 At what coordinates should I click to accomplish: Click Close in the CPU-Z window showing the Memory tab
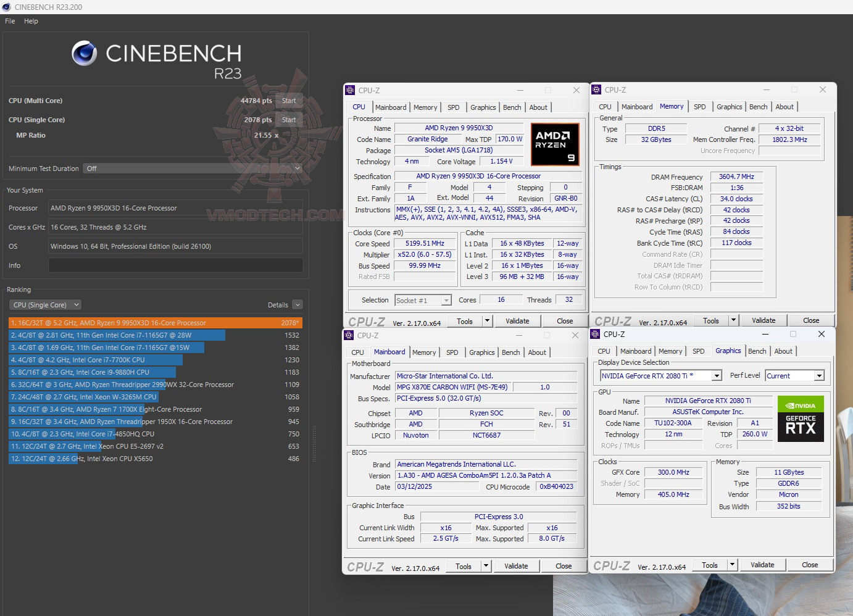point(811,320)
